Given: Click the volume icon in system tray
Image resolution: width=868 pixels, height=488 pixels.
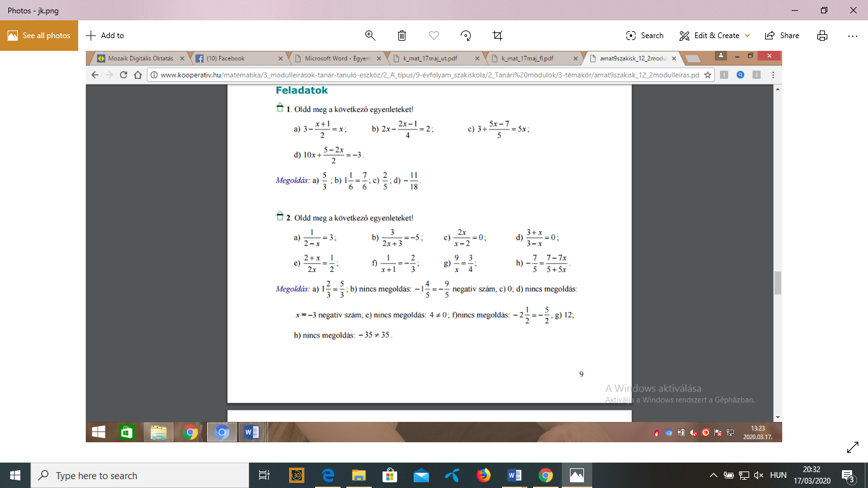Looking at the screenshot, I should [758, 475].
